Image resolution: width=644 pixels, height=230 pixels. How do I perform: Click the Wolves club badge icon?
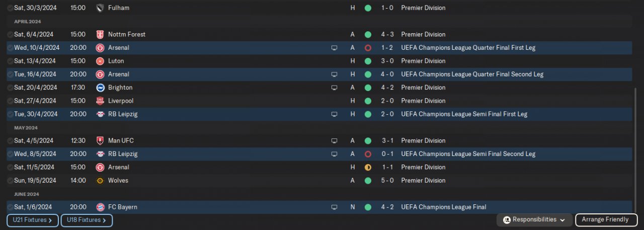coord(100,181)
